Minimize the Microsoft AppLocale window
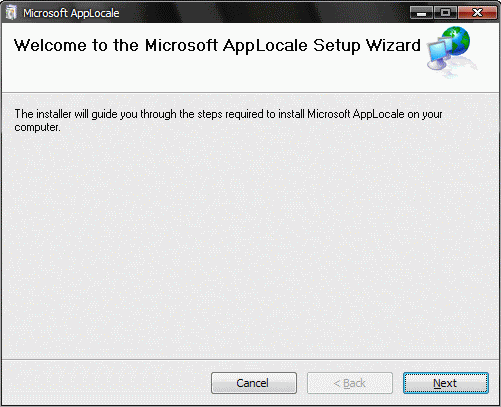The height and width of the screenshot is (407, 501). (x=421, y=13)
